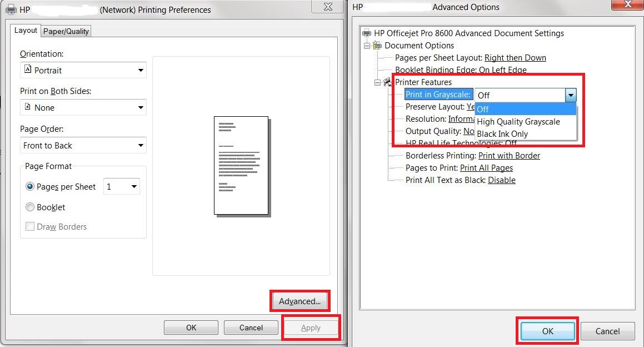Image resolution: width=644 pixels, height=347 pixels.
Task: Select the Print in Grayscale tree item
Action: pos(438,95)
